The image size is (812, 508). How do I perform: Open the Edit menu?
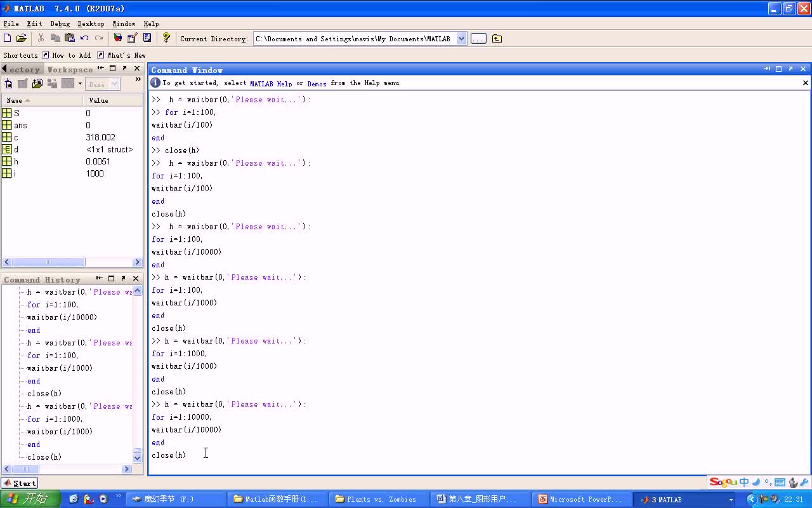[x=34, y=23]
